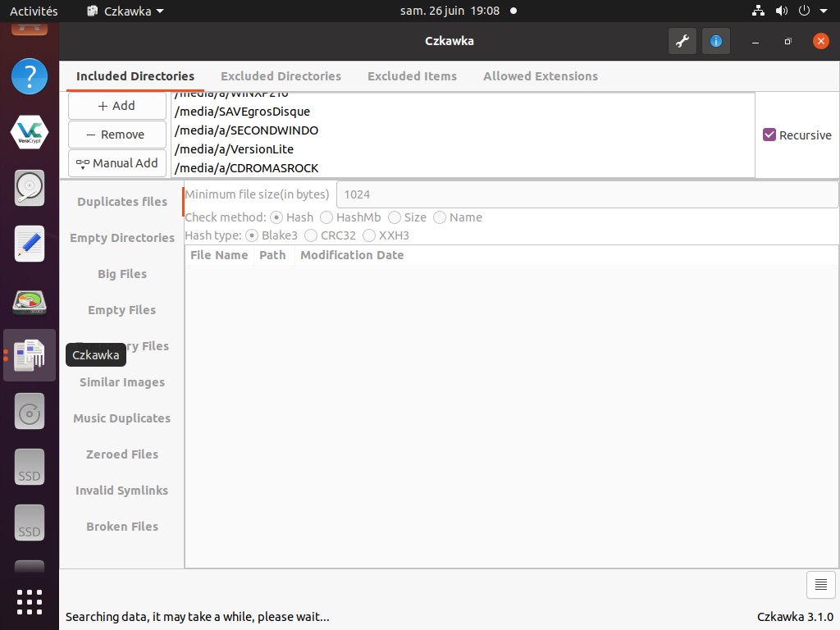Sort by Path column header
This screenshot has width=840, height=630.
pyautogui.click(x=272, y=255)
